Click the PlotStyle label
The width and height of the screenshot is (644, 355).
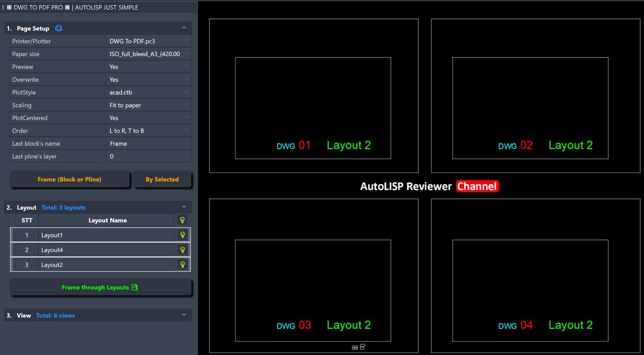[x=24, y=92]
